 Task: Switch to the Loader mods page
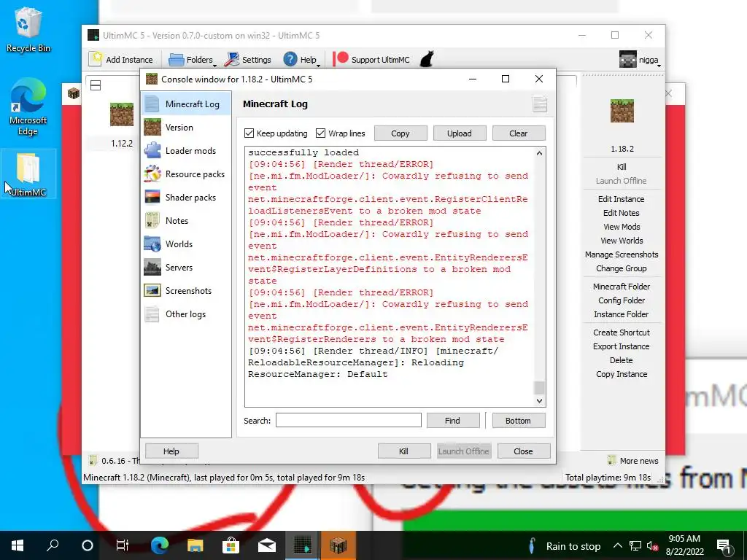[186, 150]
